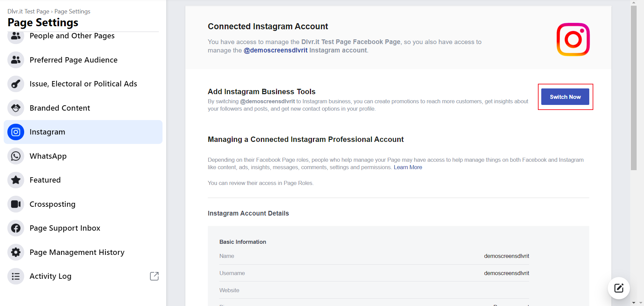The width and height of the screenshot is (644, 306).
Task: Click the Branded Content handshake icon
Action: [x=16, y=108]
